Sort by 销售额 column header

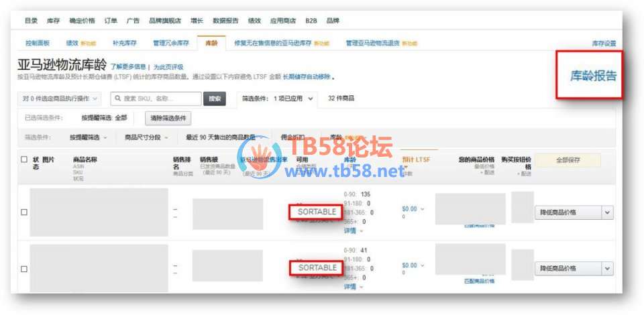[209, 159]
